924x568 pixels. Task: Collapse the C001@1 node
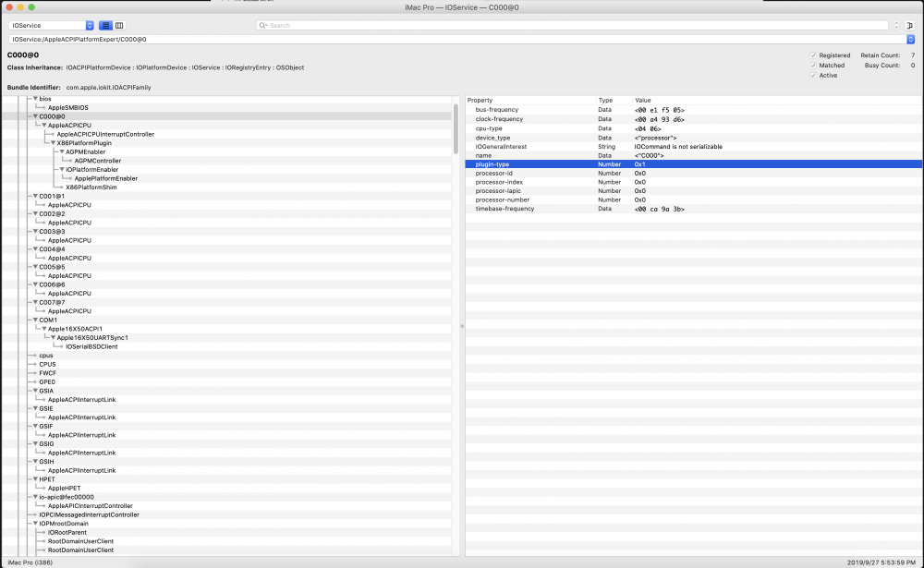[35, 196]
